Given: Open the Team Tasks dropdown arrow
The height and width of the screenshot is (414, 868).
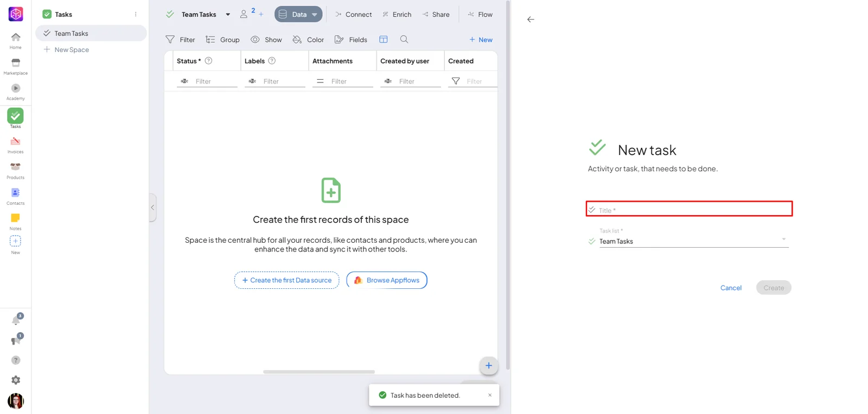Looking at the screenshot, I should 228,15.
